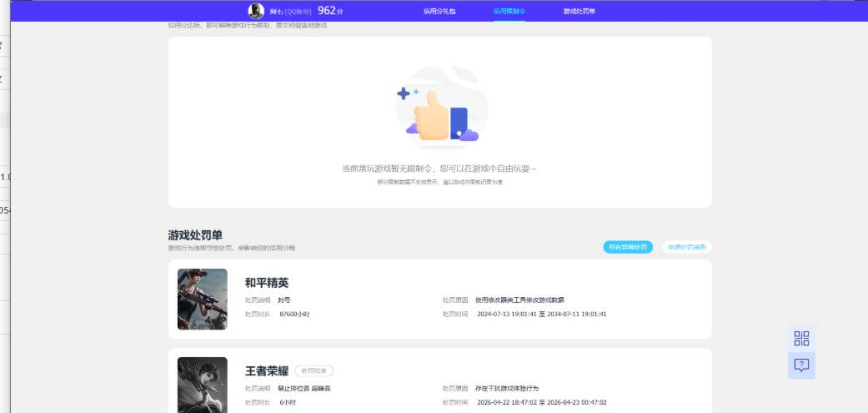Image resolution: width=868 pixels, height=413 pixels.
Task: Open the 和平精英 game cover thumbnail
Action: (x=202, y=299)
